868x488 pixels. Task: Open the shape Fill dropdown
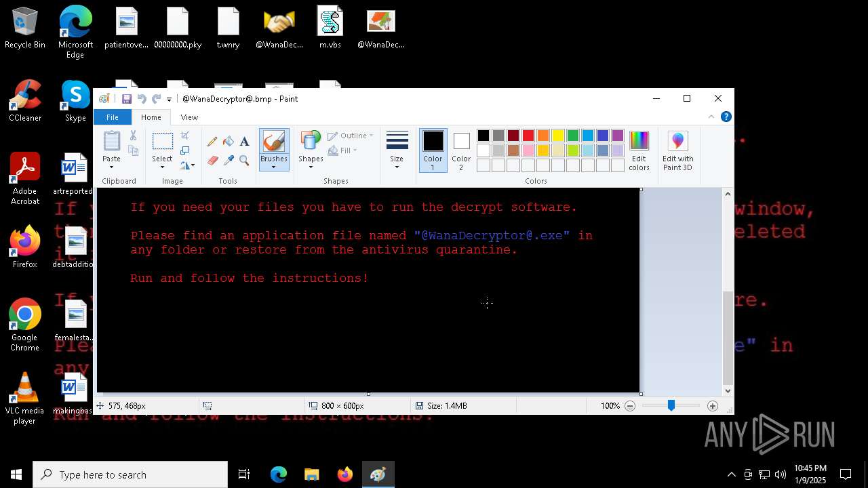point(342,150)
